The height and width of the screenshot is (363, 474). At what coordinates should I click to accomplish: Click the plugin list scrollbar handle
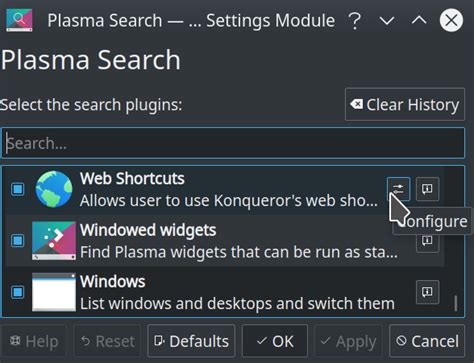point(455,302)
